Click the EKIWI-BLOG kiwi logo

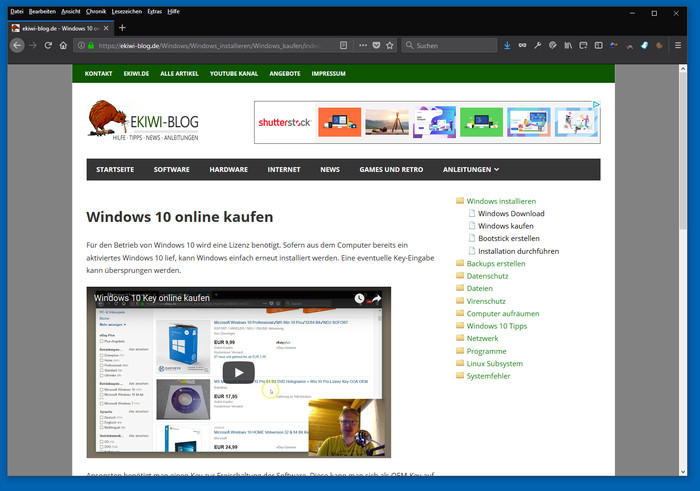pyautogui.click(x=143, y=121)
